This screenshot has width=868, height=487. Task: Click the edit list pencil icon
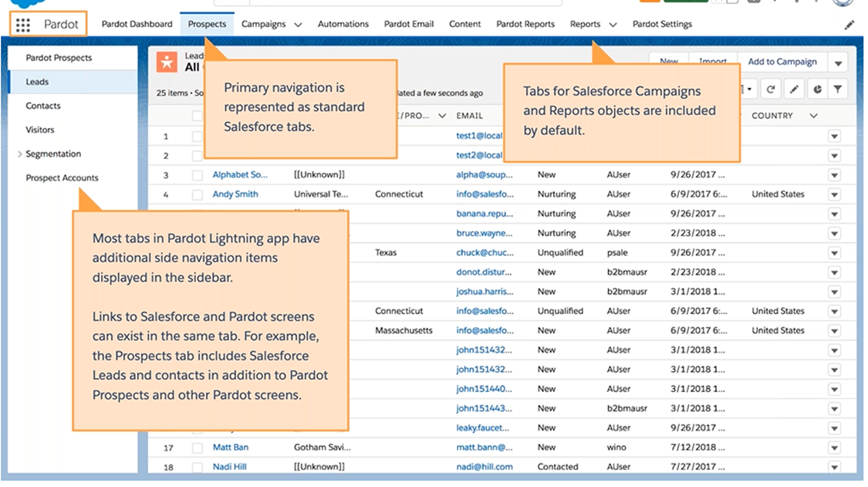pyautogui.click(x=793, y=90)
